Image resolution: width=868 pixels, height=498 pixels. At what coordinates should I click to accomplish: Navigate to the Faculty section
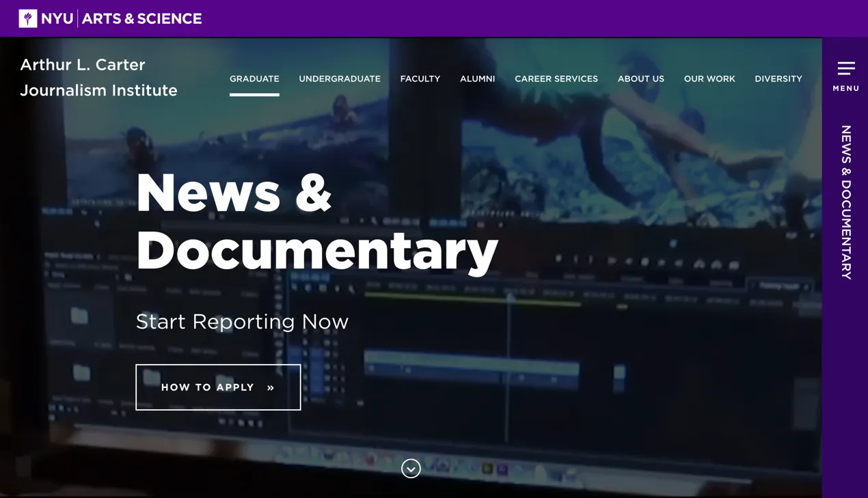click(420, 79)
